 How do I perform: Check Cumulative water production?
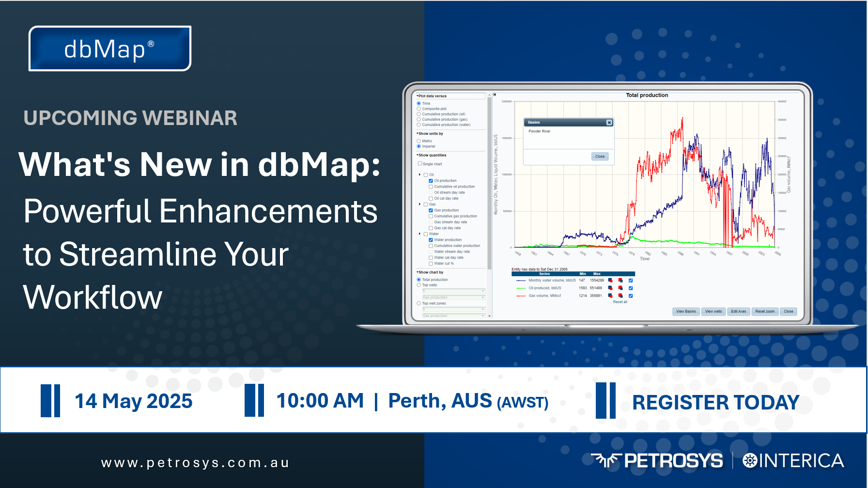point(431,246)
